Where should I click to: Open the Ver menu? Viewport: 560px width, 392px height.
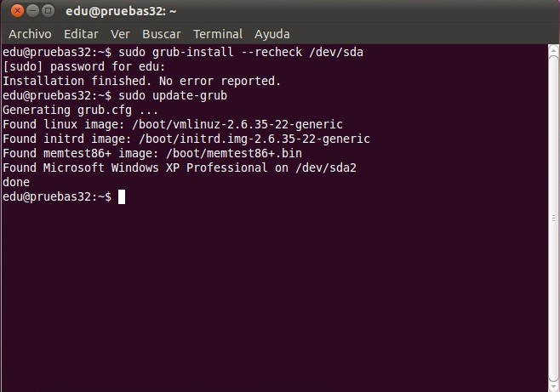tap(120, 34)
